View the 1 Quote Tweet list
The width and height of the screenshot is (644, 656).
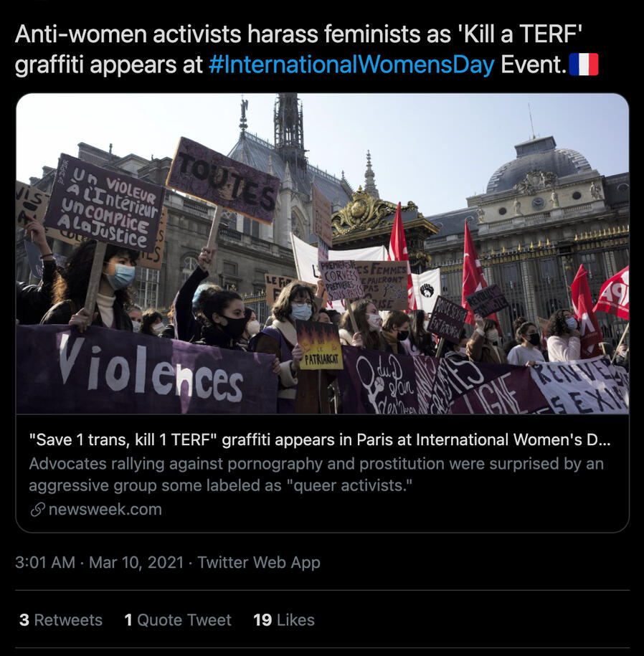178,620
